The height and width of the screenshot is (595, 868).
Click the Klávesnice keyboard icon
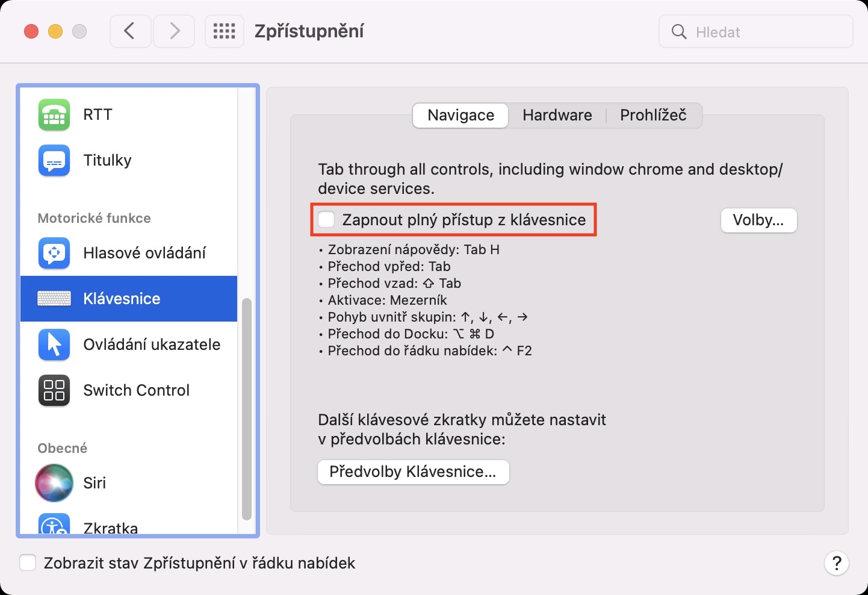(x=54, y=299)
